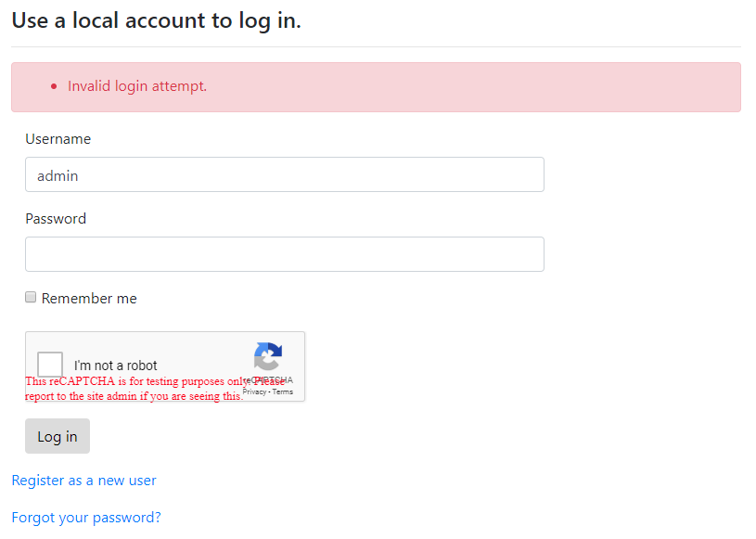Open the reCAPTCHA Terms link
The image size is (756, 539).
(x=283, y=391)
